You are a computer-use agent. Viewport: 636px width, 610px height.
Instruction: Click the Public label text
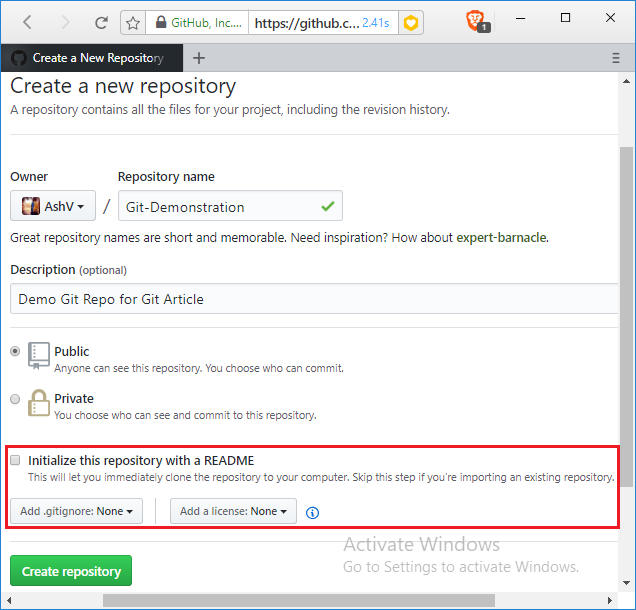(x=72, y=351)
